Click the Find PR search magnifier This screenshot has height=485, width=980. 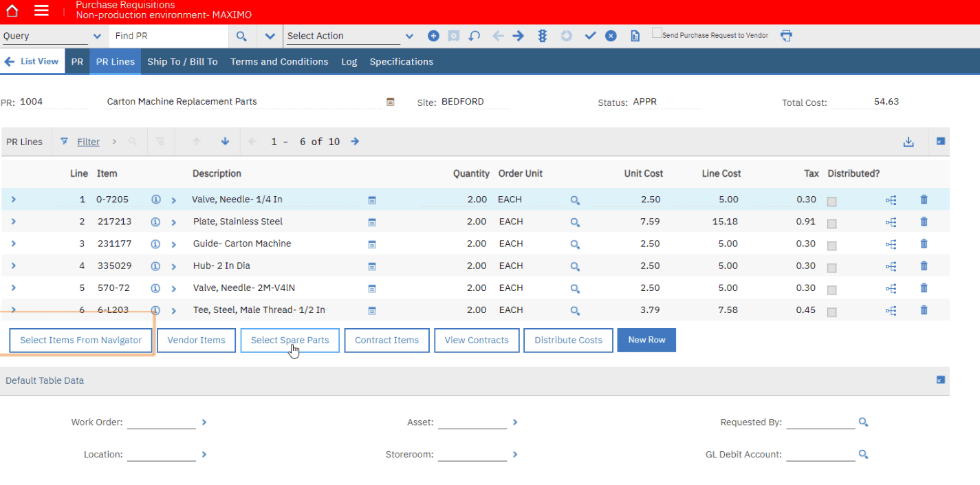coord(241,36)
